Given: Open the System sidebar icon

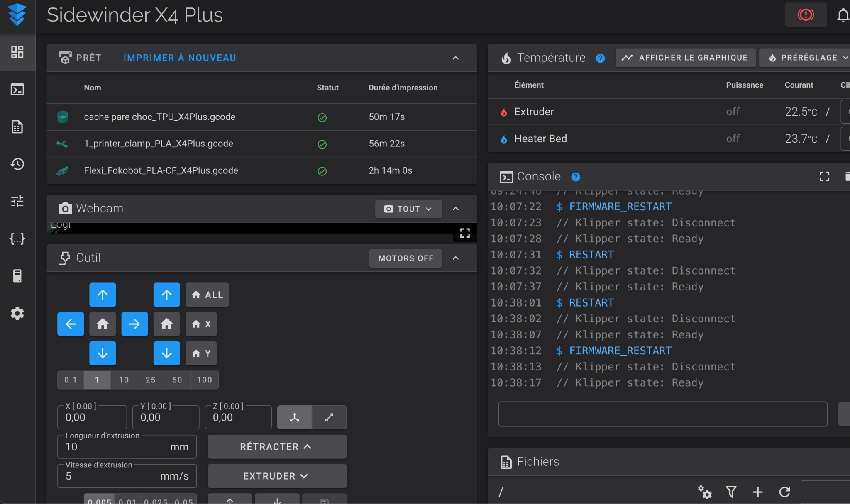Looking at the screenshot, I should pos(17,276).
